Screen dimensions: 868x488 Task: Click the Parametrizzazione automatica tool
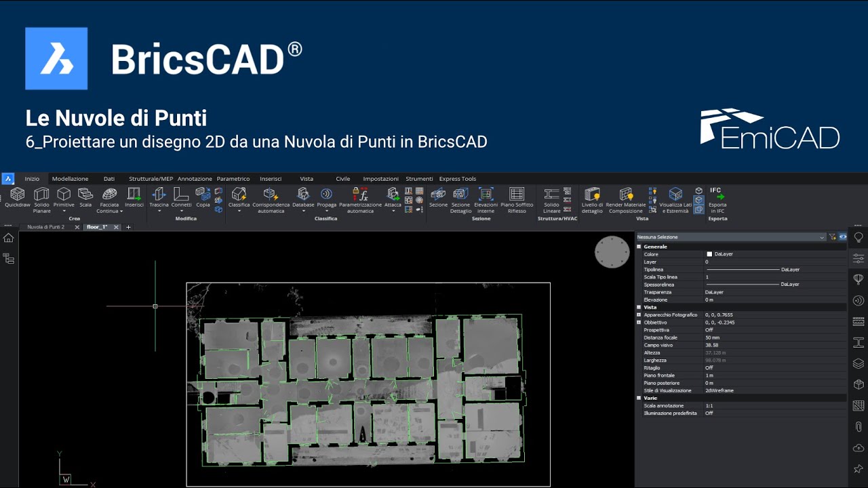click(360, 201)
